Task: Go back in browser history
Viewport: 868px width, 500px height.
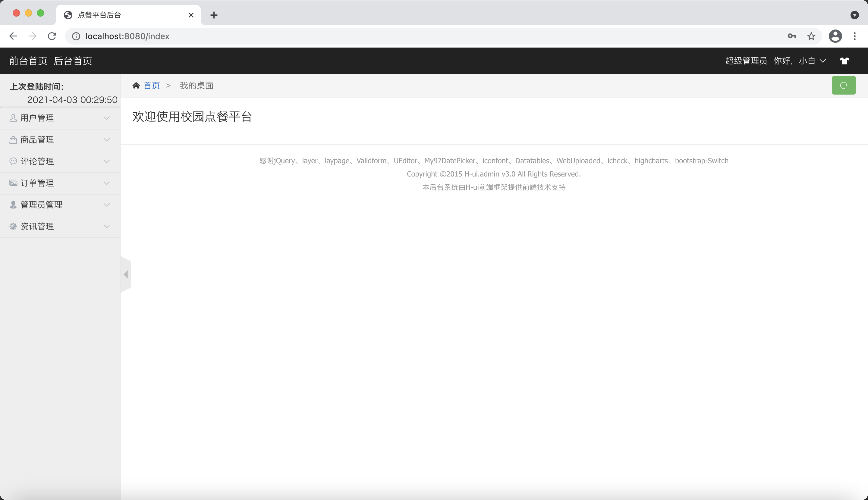Action: 13,36
